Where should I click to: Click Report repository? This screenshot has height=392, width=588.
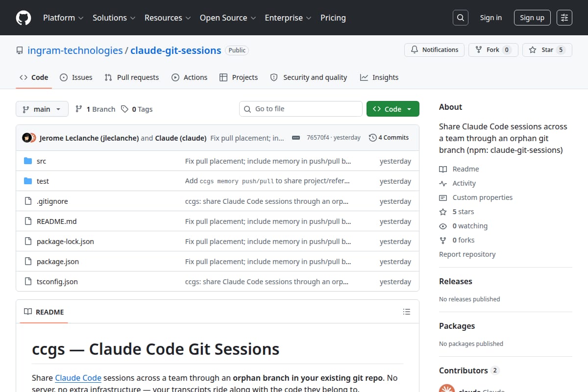(x=467, y=254)
